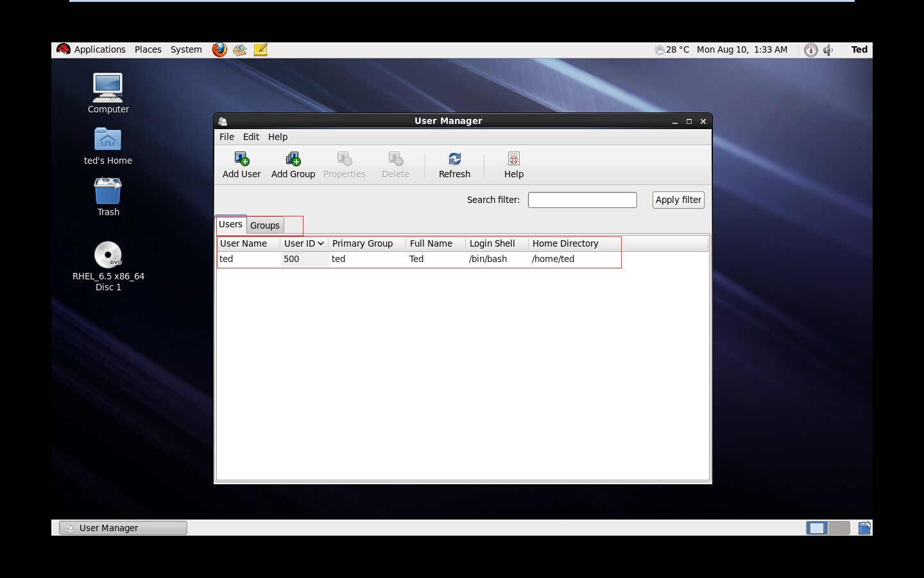
Task: Sort by the Login Shell column header
Action: pyautogui.click(x=497, y=243)
